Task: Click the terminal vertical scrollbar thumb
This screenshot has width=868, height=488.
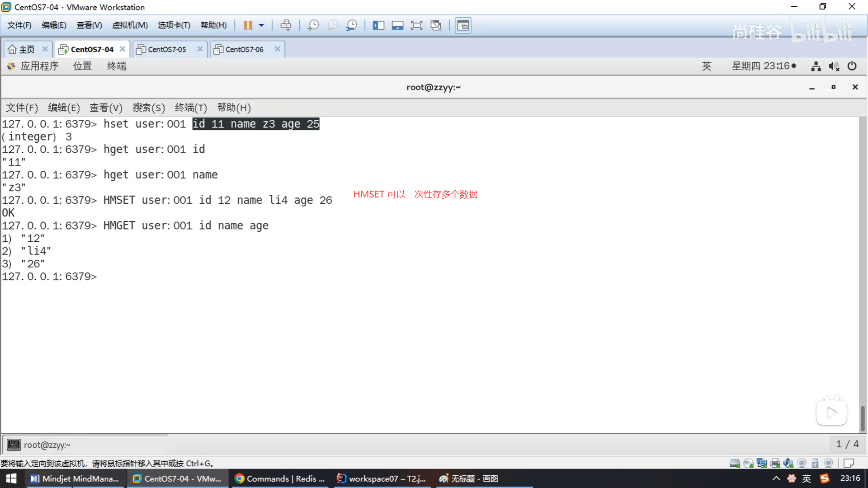Action: 862,418
